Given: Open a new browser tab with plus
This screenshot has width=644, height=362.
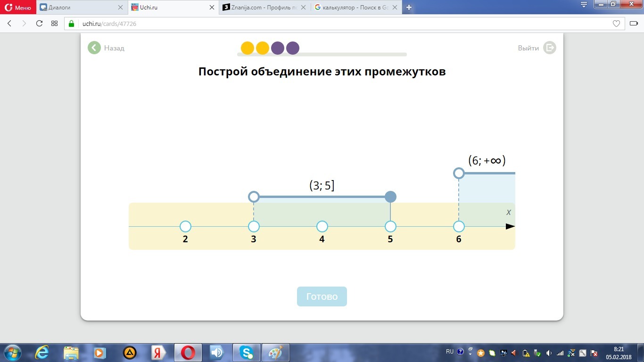Looking at the screenshot, I should (x=409, y=8).
